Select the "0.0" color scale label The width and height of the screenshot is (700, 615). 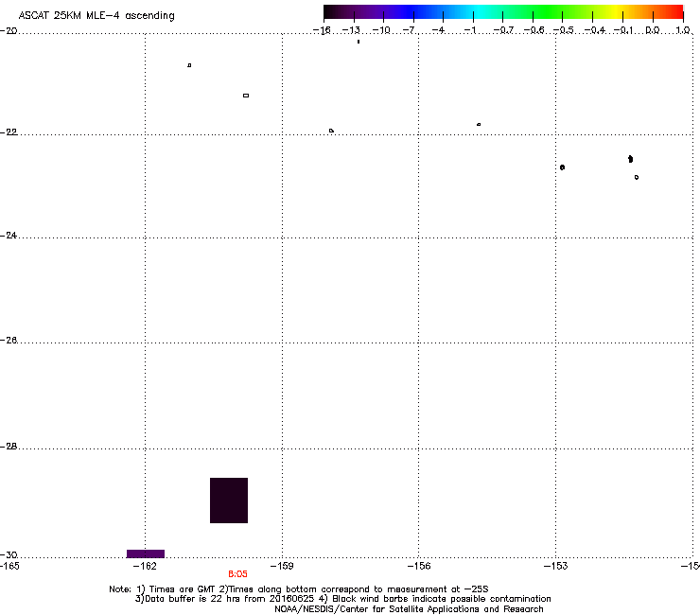coord(653,30)
